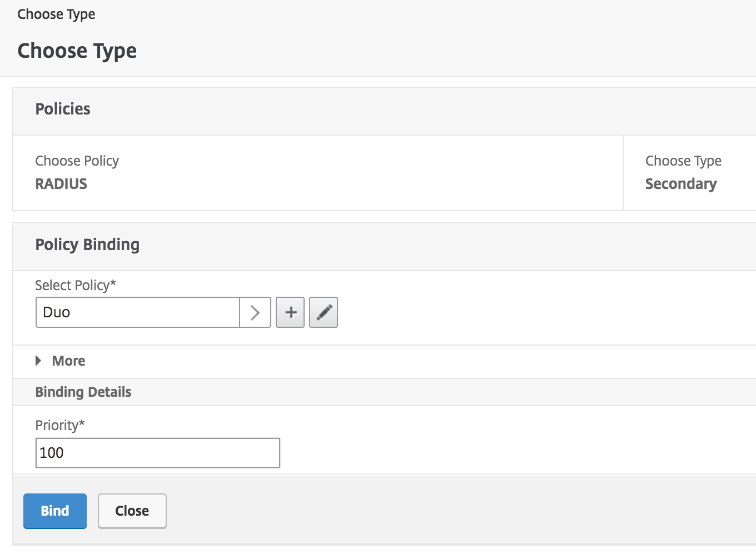Select the pencil icon to edit the Duo policy
The width and height of the screenshot is (756, 559).
323,312
